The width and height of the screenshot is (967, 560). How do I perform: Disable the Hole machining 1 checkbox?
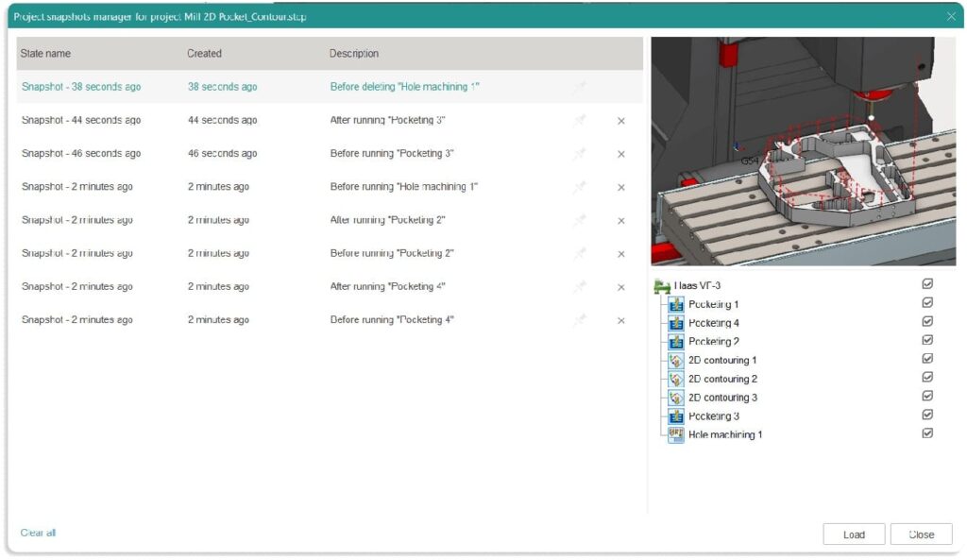(x=926, y=433)
